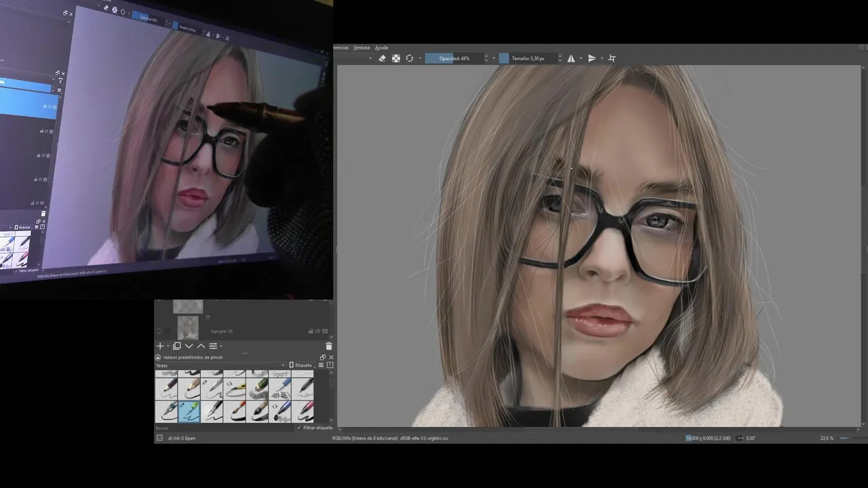Select the mechanical pencil brush preset
868x488 pixels.
[212, 389]
